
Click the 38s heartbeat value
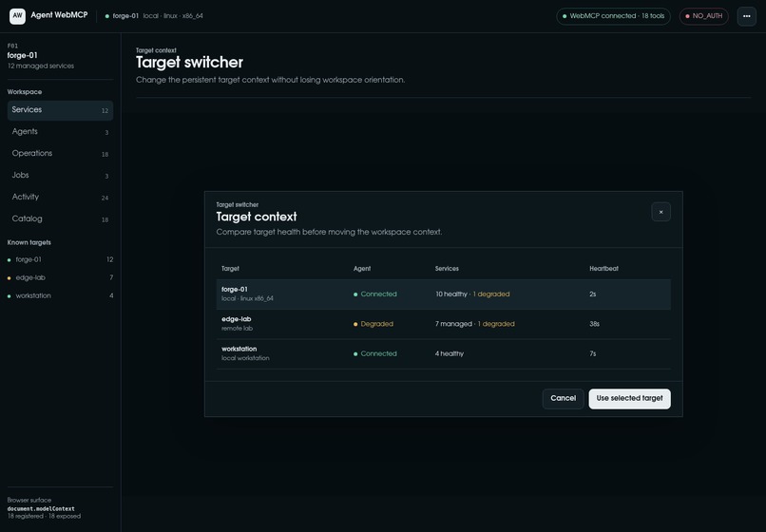[x=594, y=324]
